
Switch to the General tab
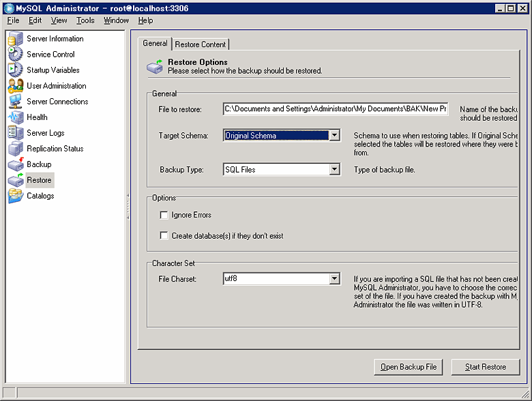coord(155,44)
